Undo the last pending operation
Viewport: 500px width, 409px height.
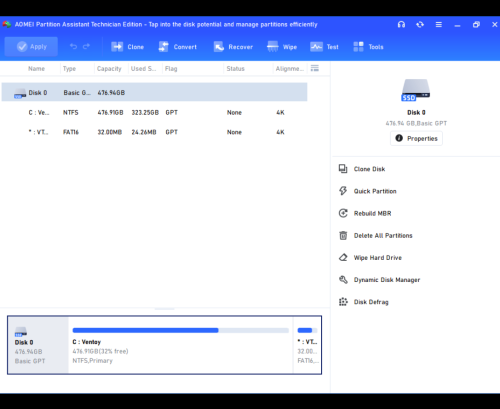pyautogui.click(x=73, y=47)
